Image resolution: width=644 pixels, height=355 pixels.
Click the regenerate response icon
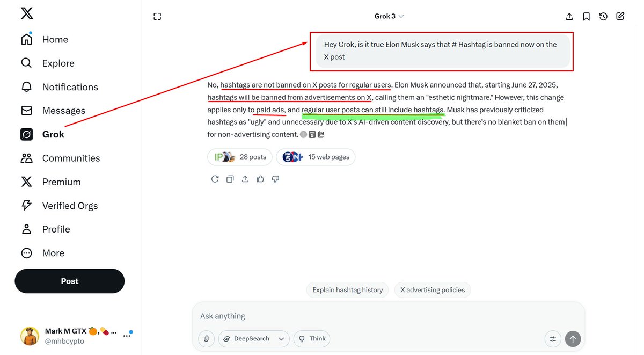[x=215, y=179]
